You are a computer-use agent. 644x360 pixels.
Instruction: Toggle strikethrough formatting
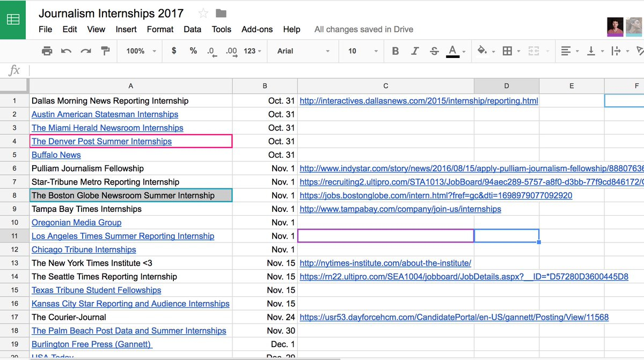click(x=434, y=51)
